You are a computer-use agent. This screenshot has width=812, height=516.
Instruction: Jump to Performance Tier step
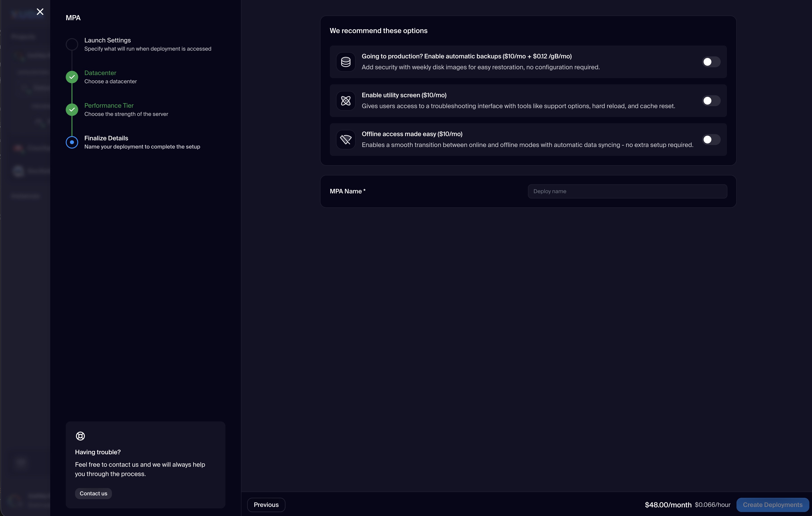(109, 106)
